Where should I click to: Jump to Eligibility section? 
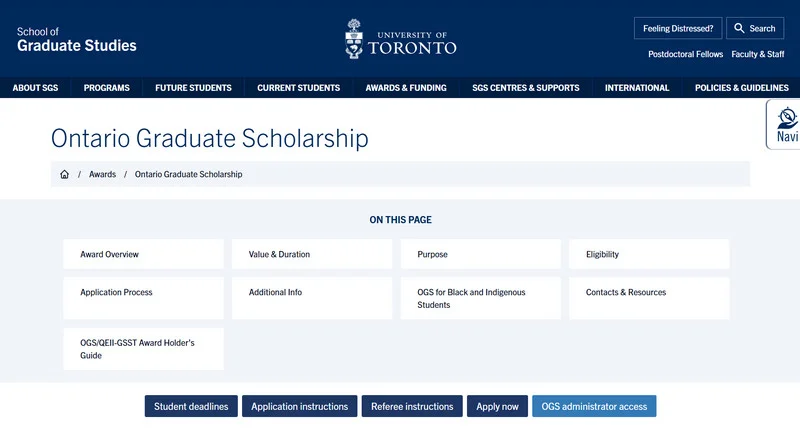649,254
